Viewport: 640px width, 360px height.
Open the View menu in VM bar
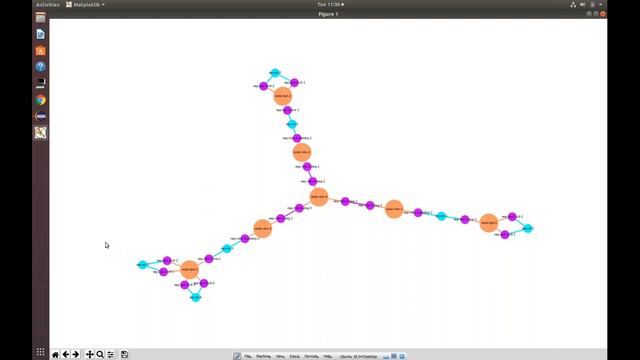pos(280,357)
